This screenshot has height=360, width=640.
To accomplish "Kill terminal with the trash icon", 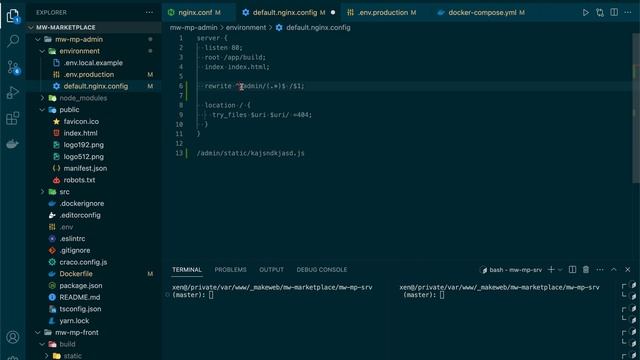I will click(586, 269).
